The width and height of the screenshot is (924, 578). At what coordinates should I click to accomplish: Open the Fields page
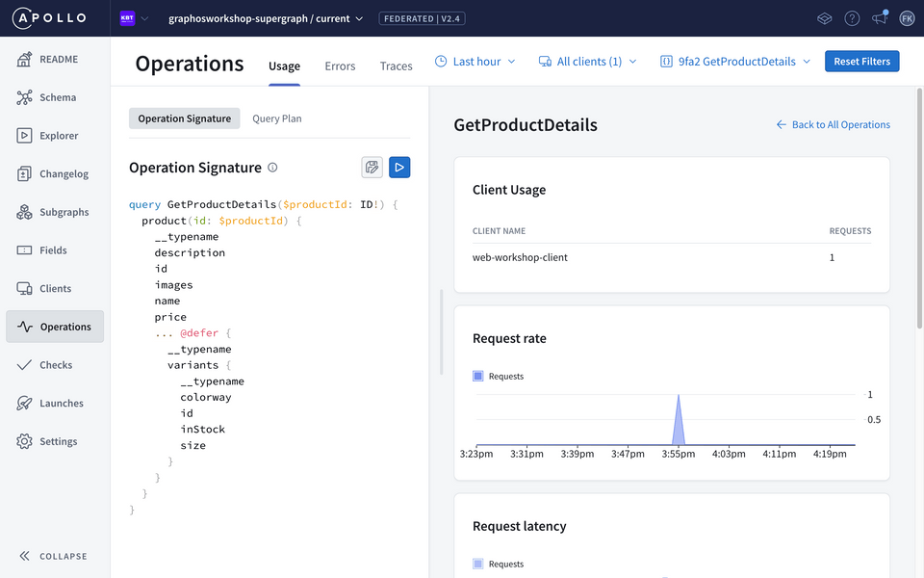(55, 250)
